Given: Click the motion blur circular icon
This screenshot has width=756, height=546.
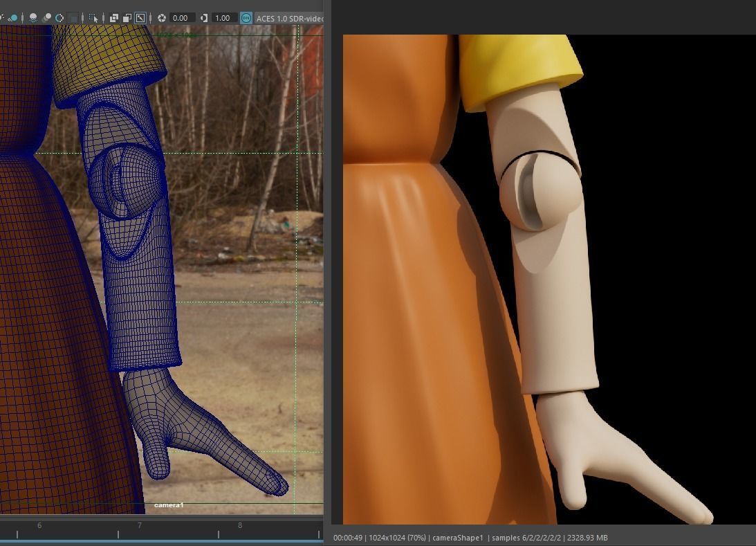Looking at the screenshot, I should click(59, 18).
